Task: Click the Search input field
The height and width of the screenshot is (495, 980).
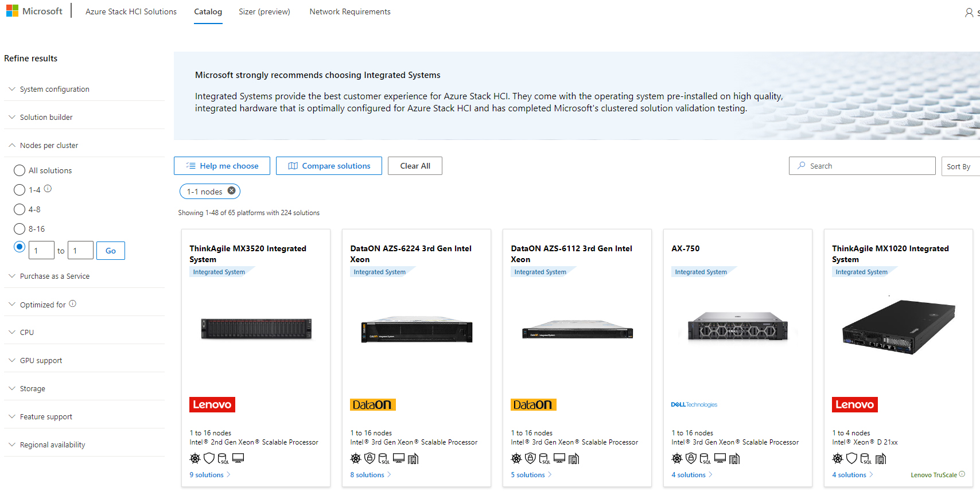Action: pyautogui.click(x=862, y=166)
